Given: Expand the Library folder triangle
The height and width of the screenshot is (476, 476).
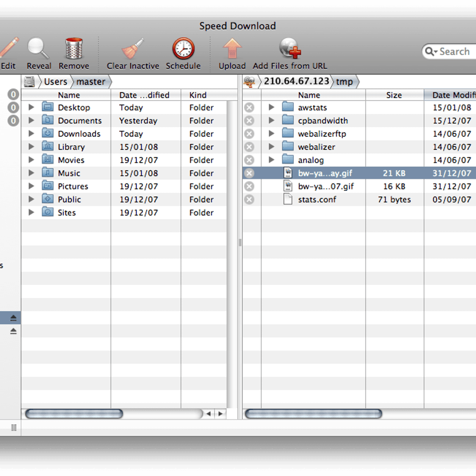Looking at the screenshot, I should [x=31, y=146].
